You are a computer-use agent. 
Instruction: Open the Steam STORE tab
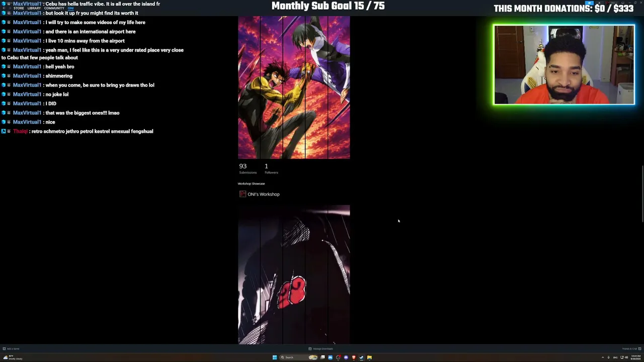click(19, 8)
